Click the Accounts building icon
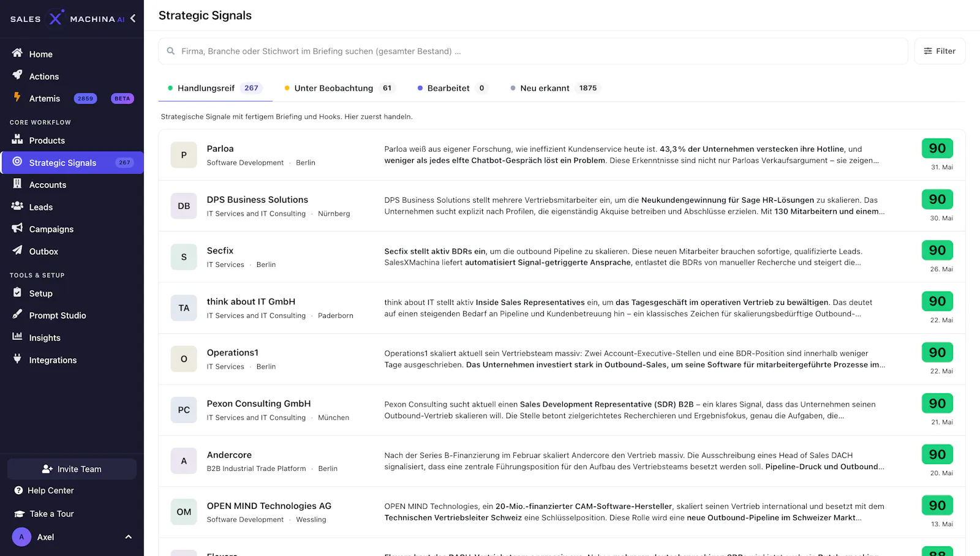Screen dimensions: 980x556 pyautogui.click(x=17, y=184)
